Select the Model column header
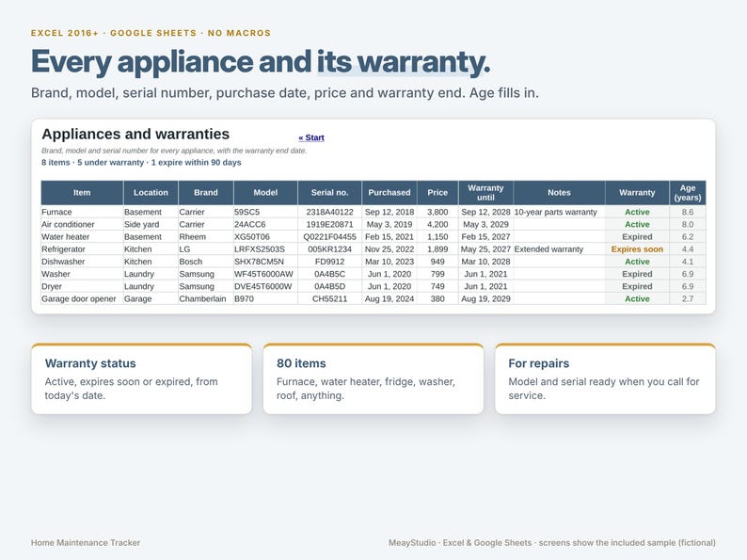This screenshot has width=747, height=560. (265, 193)
